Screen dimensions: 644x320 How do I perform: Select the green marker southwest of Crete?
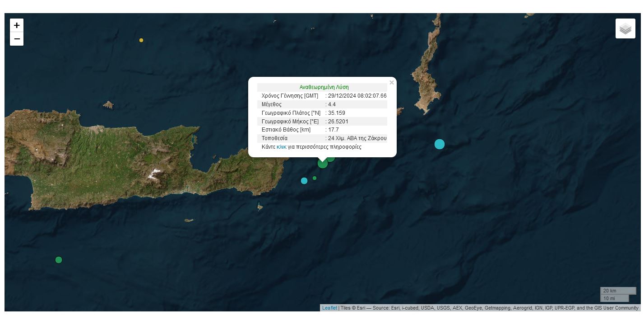(59, 260)
